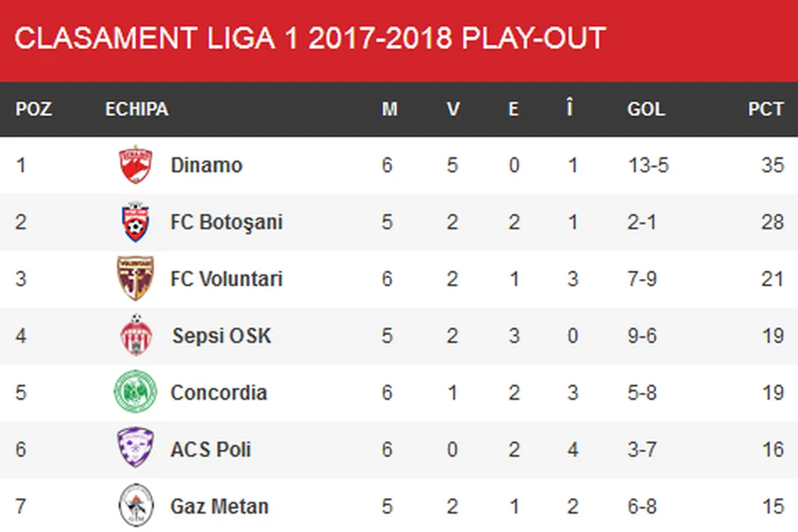The height and width of the screenshot is (532, 798).
Task: Click the Sepsi OSK team badge
Action: coord(136,336)
